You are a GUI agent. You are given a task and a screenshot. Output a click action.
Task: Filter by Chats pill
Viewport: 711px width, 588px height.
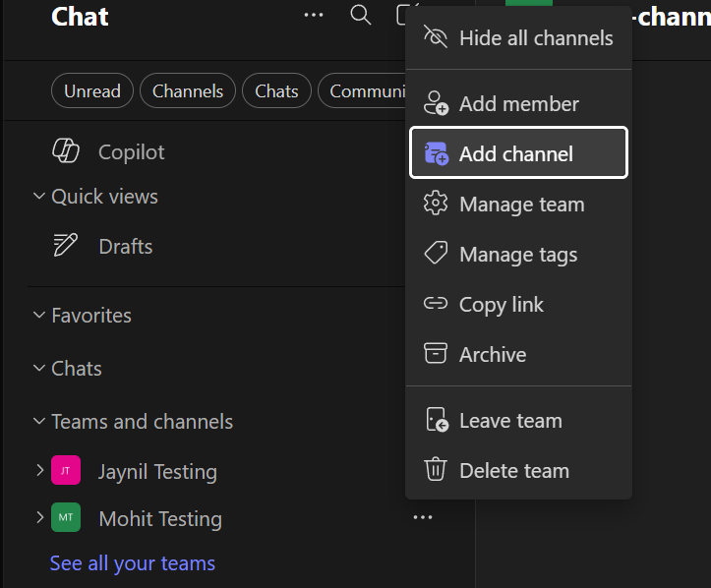276,90
